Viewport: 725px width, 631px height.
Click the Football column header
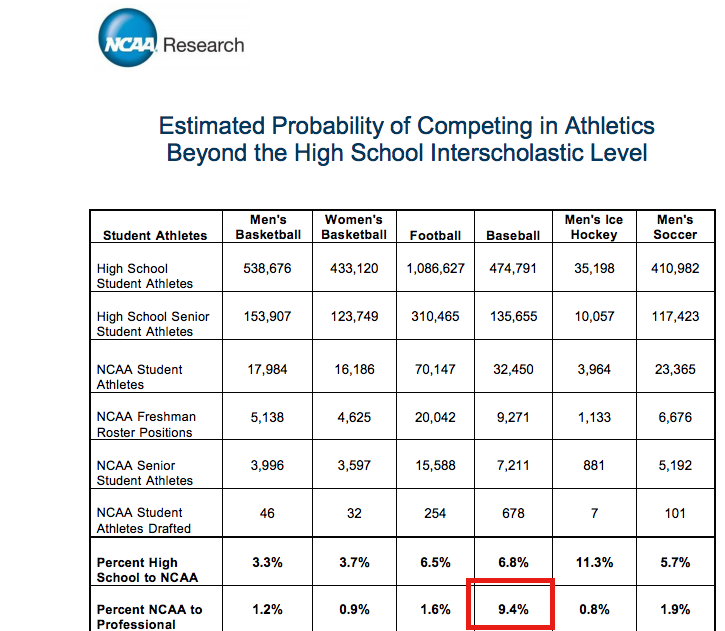[x=435, y=235]
